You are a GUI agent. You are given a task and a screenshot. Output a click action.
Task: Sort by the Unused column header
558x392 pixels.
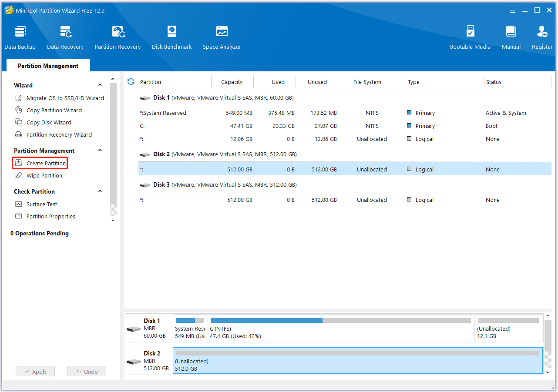point(317,82)
